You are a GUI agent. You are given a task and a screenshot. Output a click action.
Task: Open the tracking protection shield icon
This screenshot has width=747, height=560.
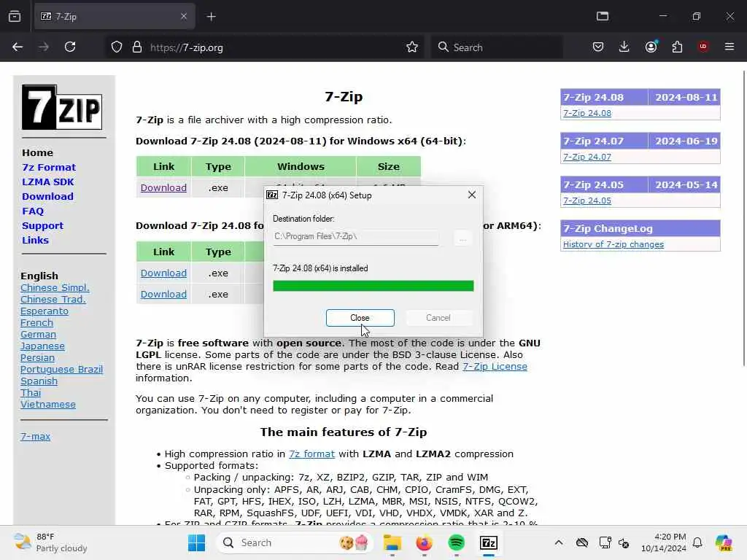[117, 47]
